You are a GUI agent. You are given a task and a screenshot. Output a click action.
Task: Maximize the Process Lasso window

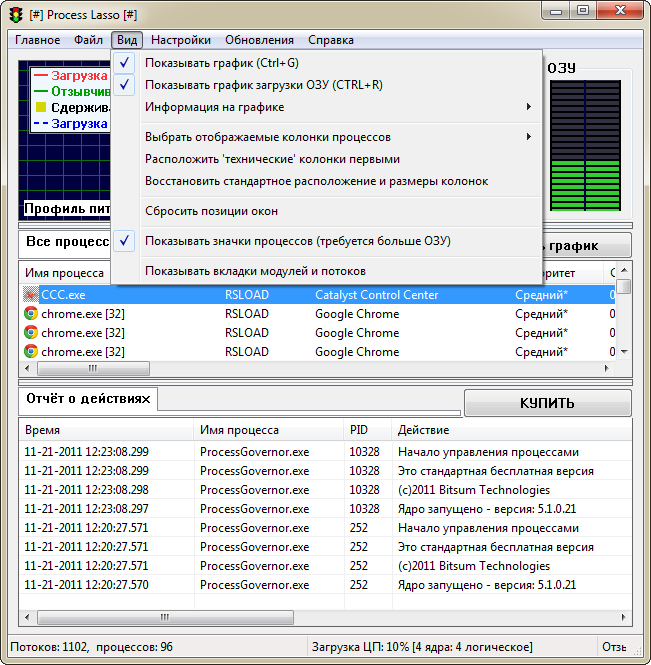pos(583,10)
